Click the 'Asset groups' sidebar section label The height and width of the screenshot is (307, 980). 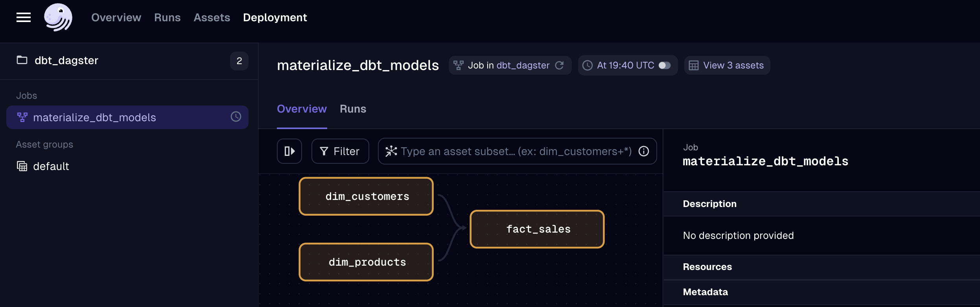(x=44, y=144)
